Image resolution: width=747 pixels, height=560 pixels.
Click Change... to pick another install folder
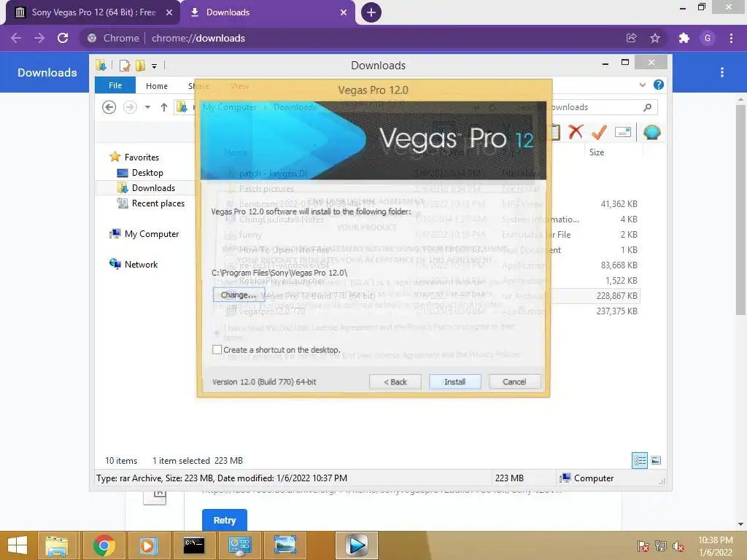239,295
